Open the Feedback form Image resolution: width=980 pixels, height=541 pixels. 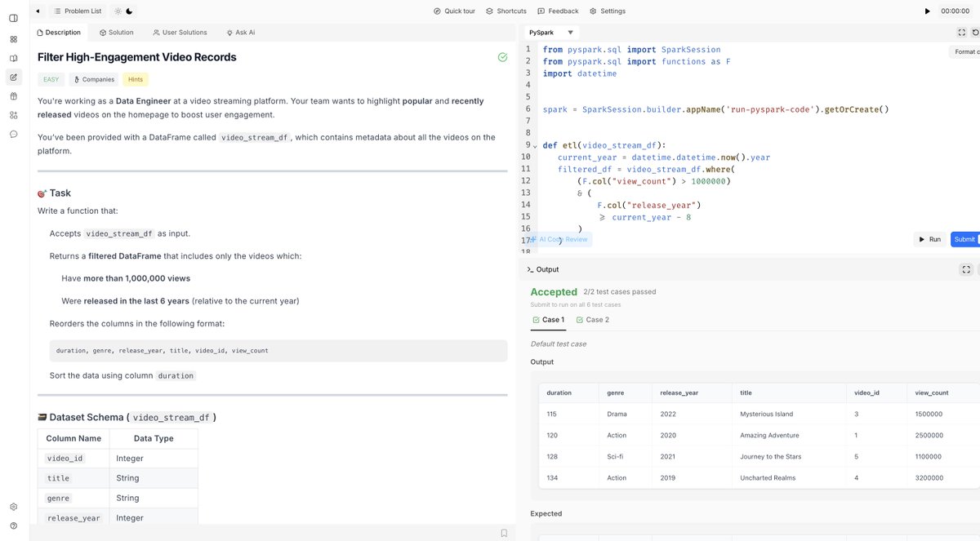tap(558, 11)
